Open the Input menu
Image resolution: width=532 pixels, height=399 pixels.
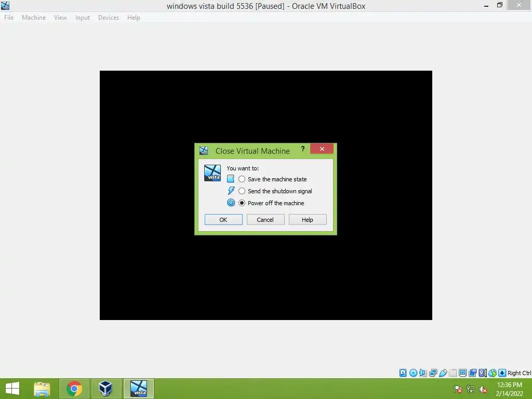point(83,17)
